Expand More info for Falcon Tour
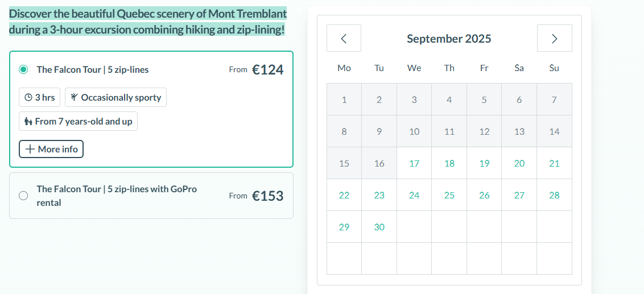The image size is (644, 294). (51, 149)
